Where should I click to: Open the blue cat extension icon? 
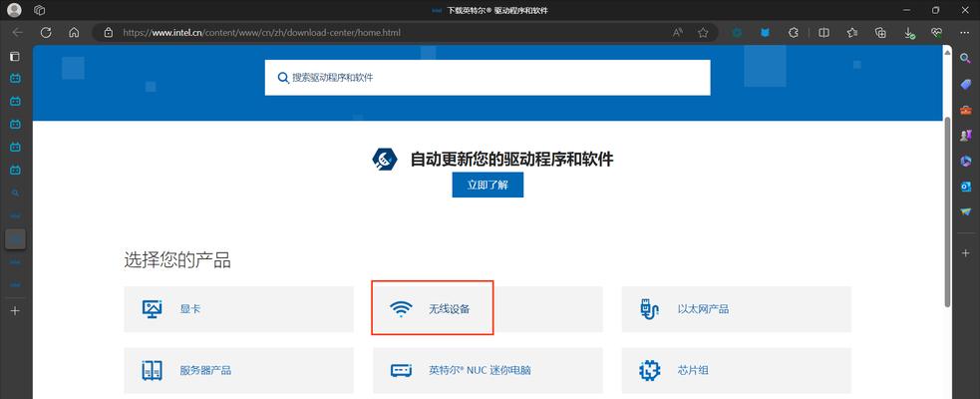765,33
